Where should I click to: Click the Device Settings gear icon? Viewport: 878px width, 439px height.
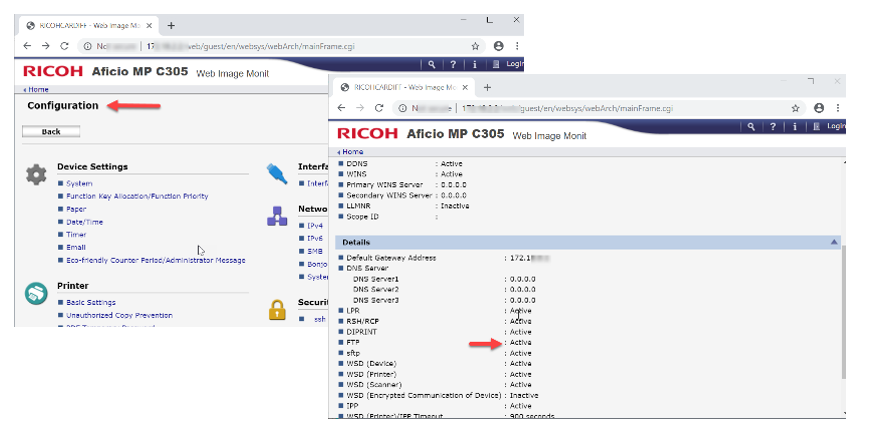tap(36, 175)
